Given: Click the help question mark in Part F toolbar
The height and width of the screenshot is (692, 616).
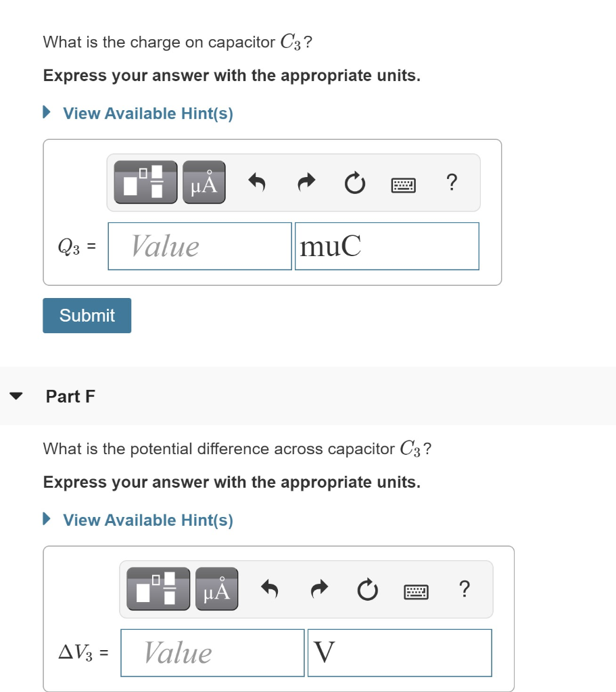Looking at the screenshot, I should tap(464, 589).
